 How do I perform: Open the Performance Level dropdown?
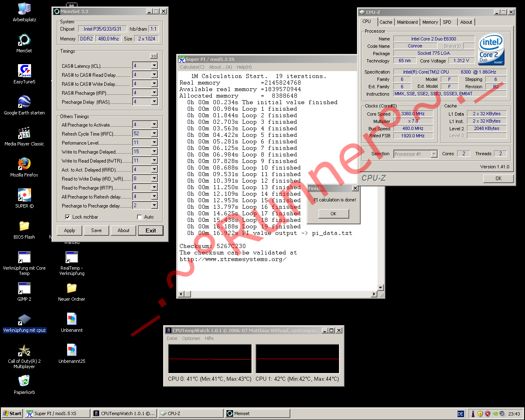coord(154,143)
